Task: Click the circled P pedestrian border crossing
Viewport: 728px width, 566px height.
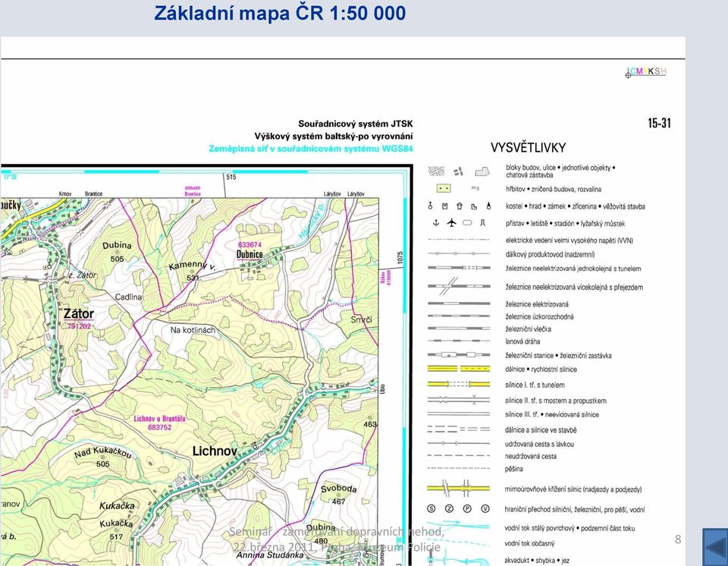Action: click(467, 509)
